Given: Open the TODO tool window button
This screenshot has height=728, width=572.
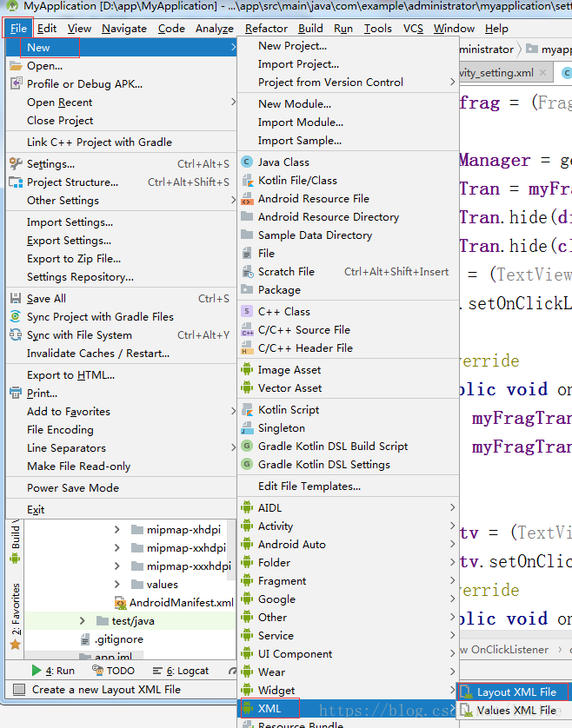Looking at the screenshot, I should 113,671.
